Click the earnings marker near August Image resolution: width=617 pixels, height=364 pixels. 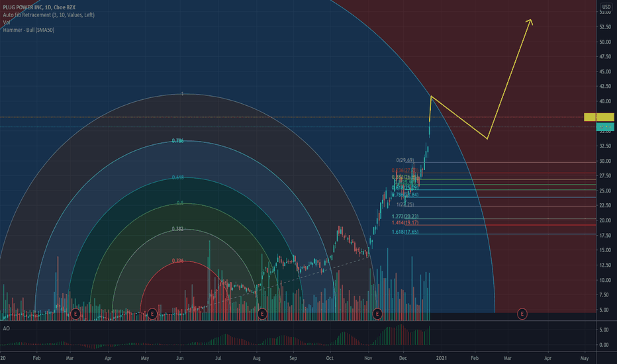coord(262,314)
